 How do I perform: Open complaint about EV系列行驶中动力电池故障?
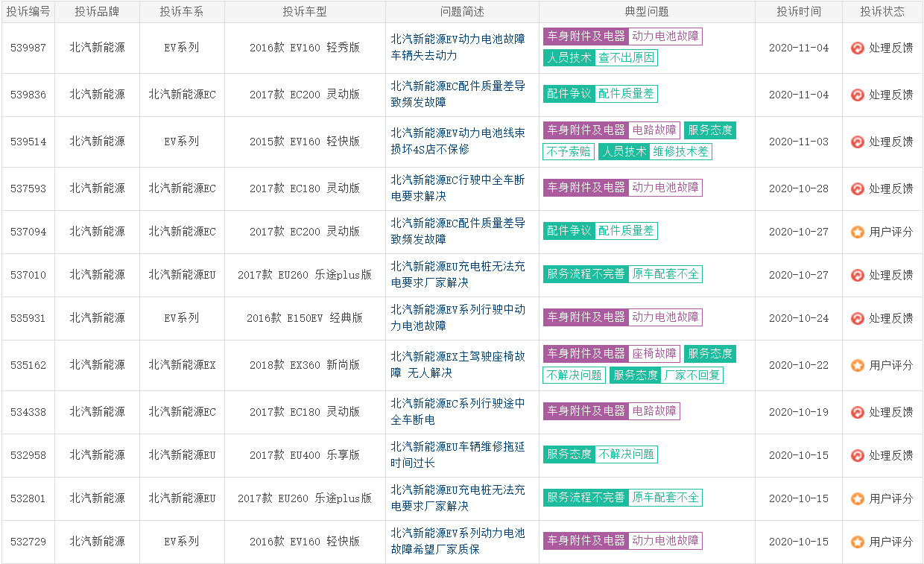click(458, 317)
